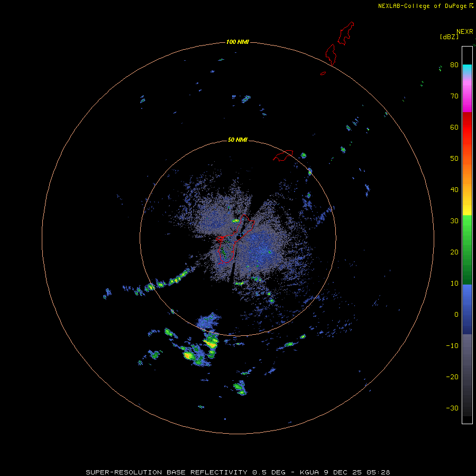The height and width of the screenshot is (476, 476).
Task: Click the 60 value on the dBZ scale
Action: (454, 127)
